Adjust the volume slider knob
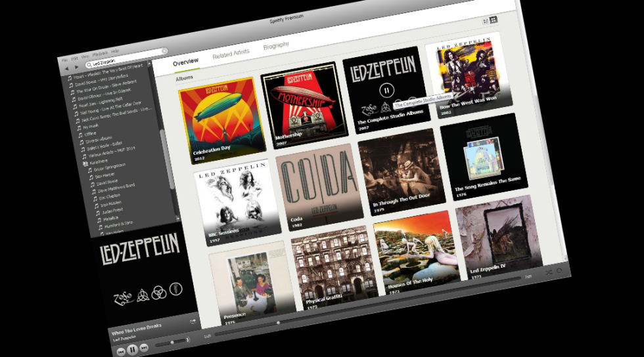 point(172,342)
